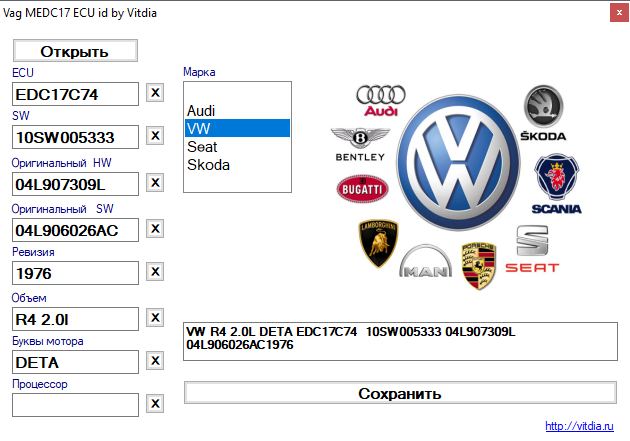Click the summary text box starting VW R4 2.0L

click(400, 341)
